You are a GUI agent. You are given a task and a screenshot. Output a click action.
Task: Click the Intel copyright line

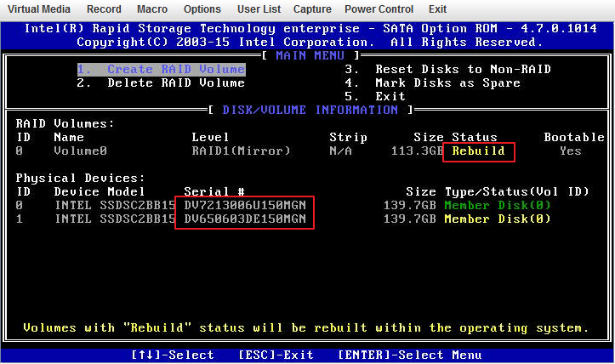coord(310,42)
